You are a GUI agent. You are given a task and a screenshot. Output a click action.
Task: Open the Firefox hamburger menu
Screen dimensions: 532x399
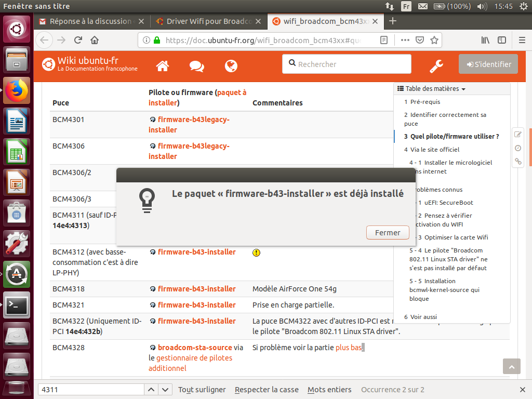pyautogui.click(x=522, y=41)
